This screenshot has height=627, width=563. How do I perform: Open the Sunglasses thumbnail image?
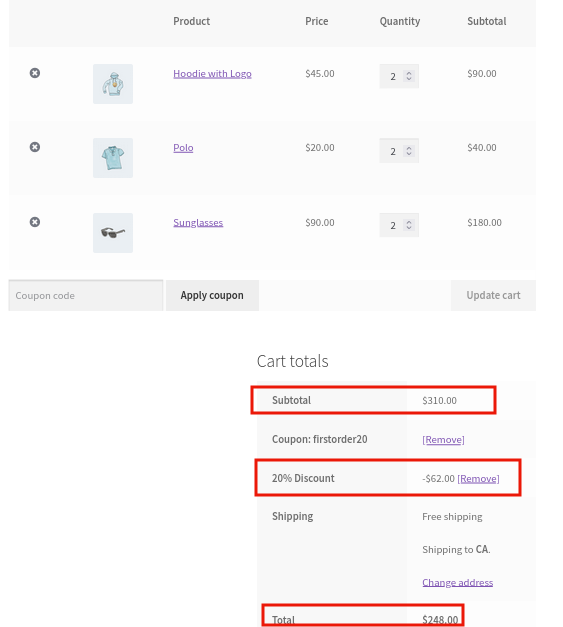click(x=113, y=233)
